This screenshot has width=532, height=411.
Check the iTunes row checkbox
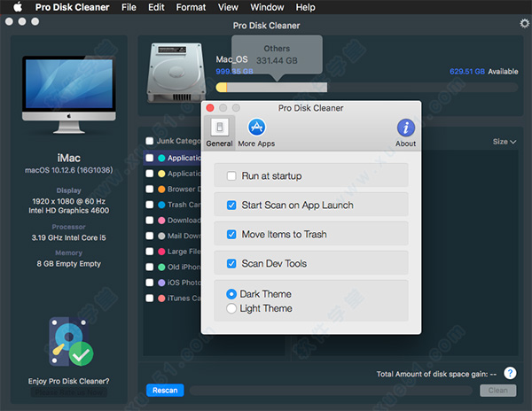point(149,299)
